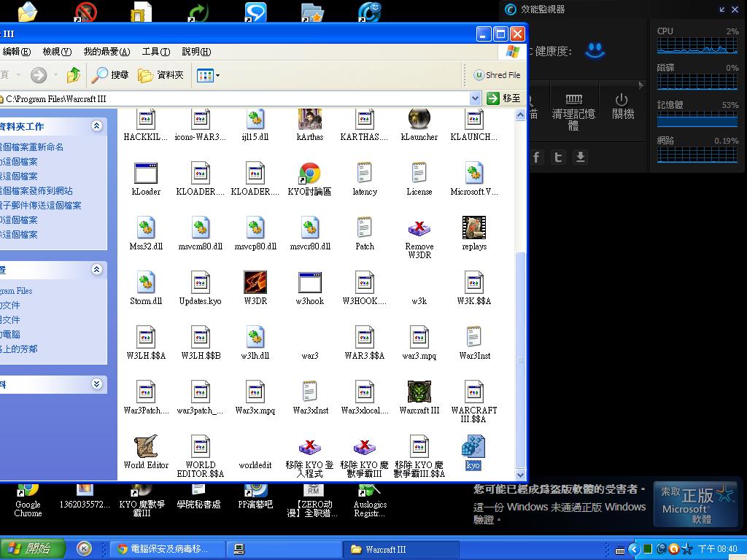Screen dimensions: 747x560
Task: Open the 檢視(V) menu
Action: click(x=57, y=52)
